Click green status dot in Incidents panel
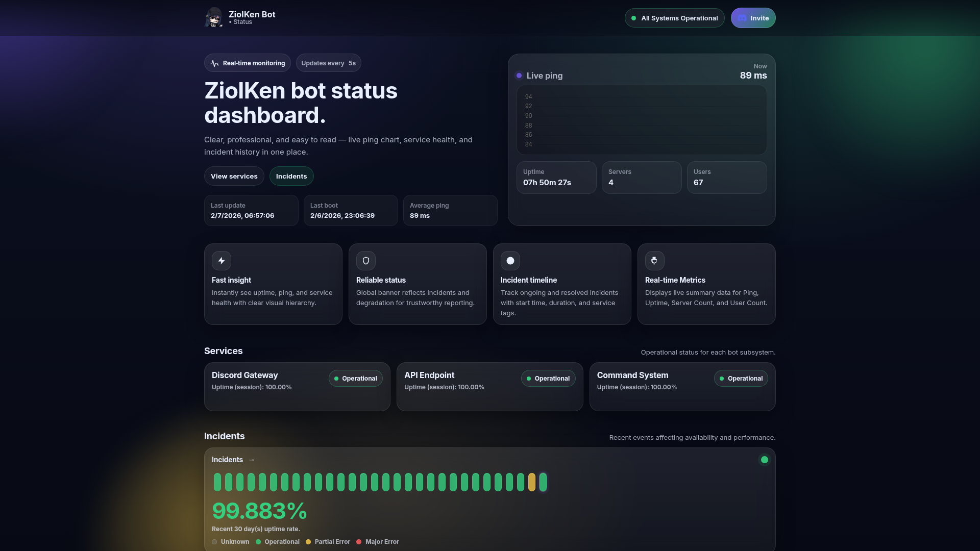Screen dimensions: 980x551 764,460
